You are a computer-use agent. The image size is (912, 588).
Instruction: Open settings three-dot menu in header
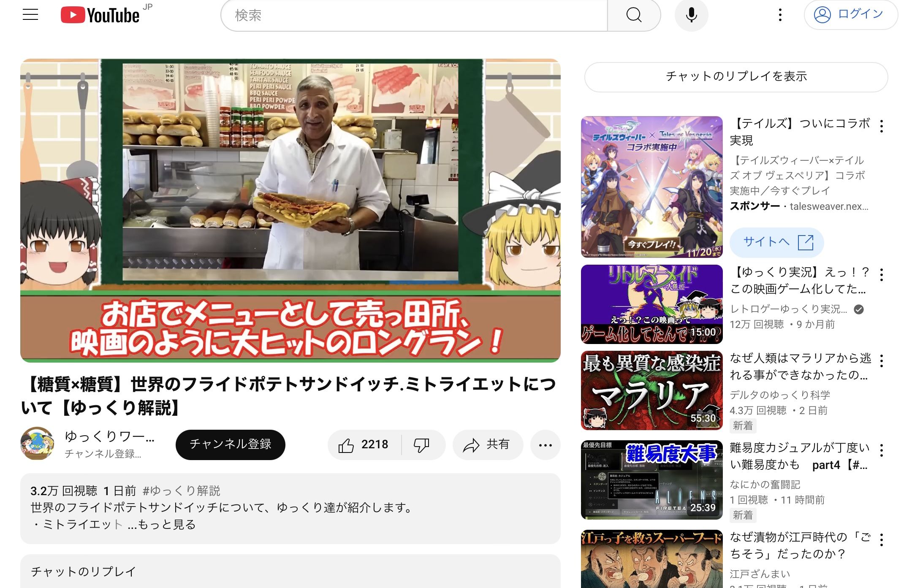pyautogui.click(x=780, y=15)
